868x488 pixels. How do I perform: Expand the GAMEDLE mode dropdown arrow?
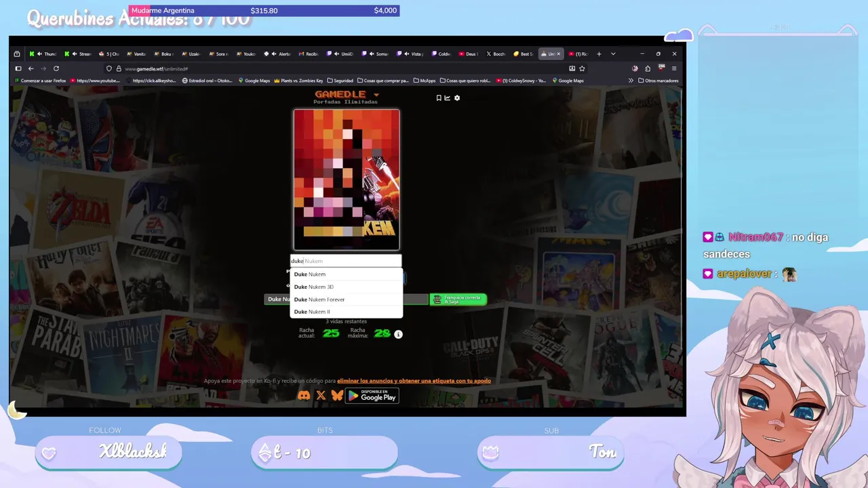376,95
